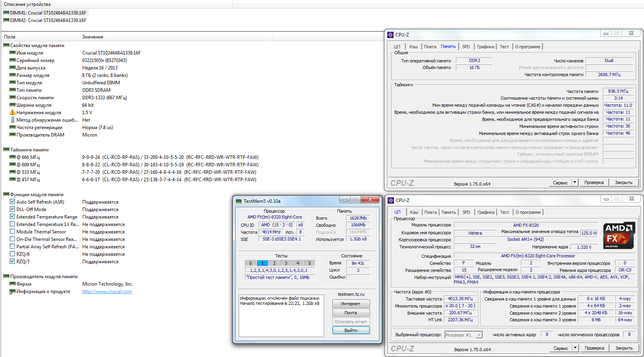Click Закрыть button in CPU-Z processor window

[624, 348]
